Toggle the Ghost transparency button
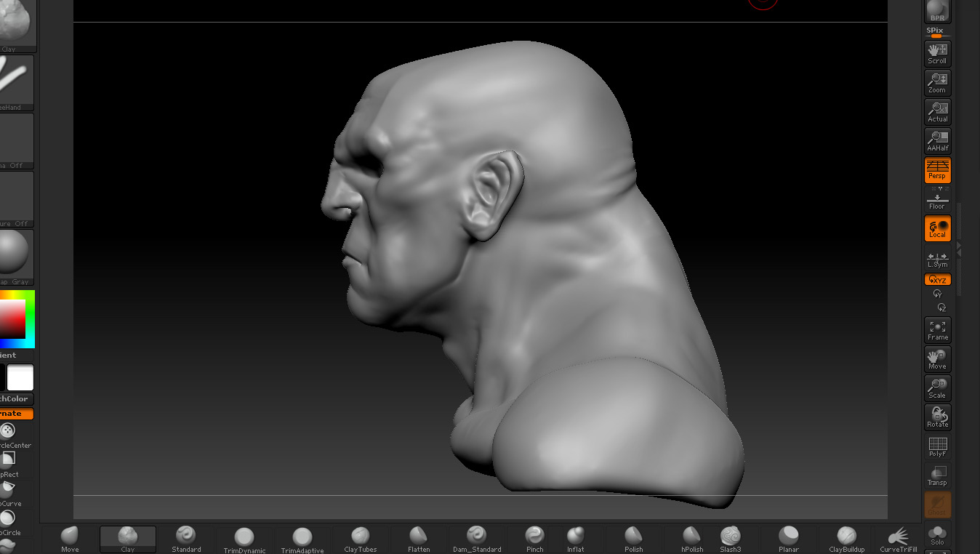 (938, 505)
